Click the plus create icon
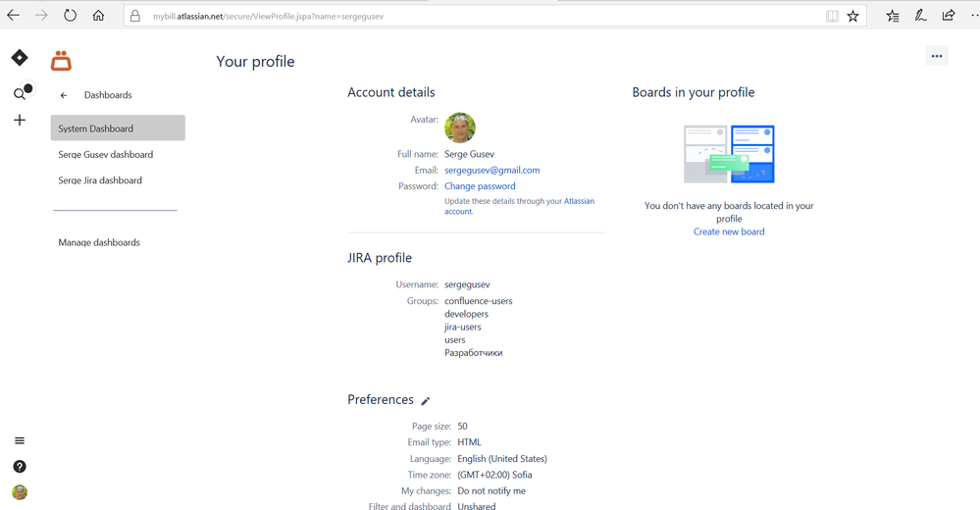 coord(20,120)
